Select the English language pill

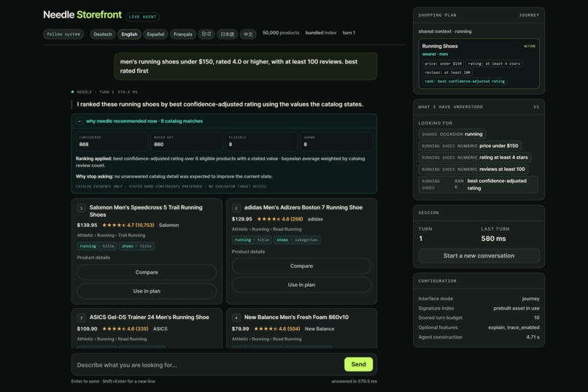pyautogui.click(x=129, y=34)
